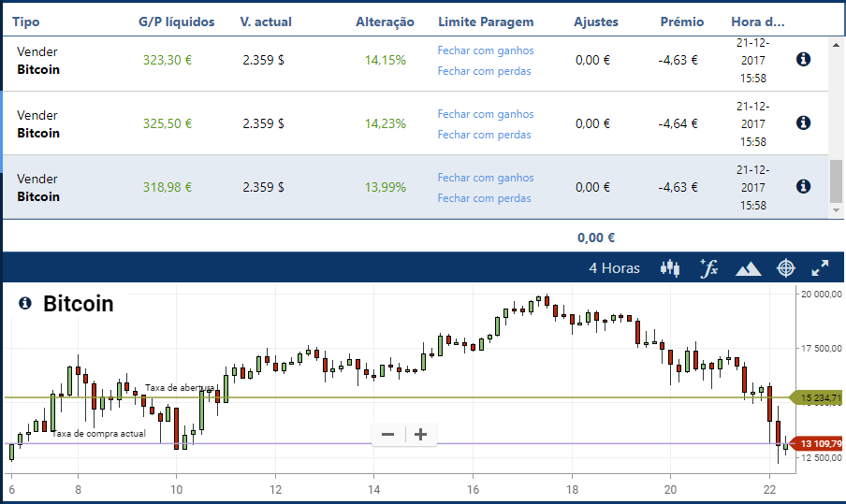The height and width of the screenshot is (504, 846).
Task: Expand the chart to fullscreen
Action: click(820, 268)
